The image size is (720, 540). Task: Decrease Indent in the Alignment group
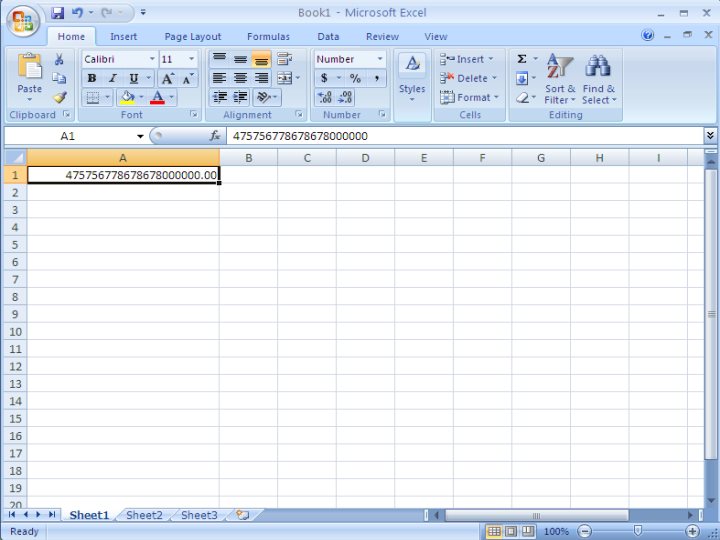click(220, 97)
